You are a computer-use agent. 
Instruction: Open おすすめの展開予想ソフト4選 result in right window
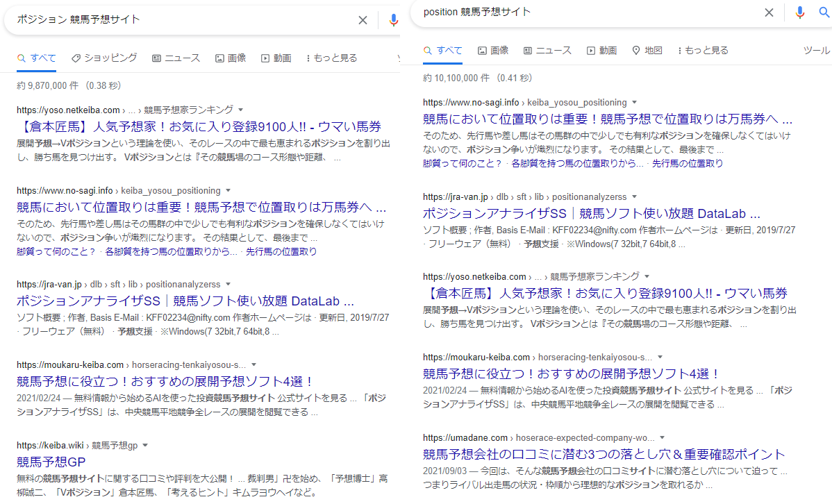(x=572, y=374)
